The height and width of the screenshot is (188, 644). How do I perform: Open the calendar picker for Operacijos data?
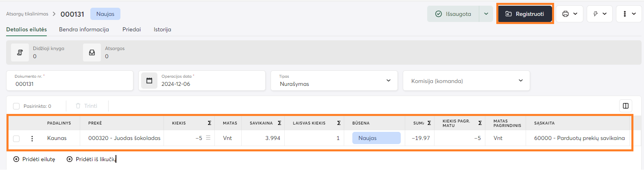pyautogui.click(x=149, y=81)
